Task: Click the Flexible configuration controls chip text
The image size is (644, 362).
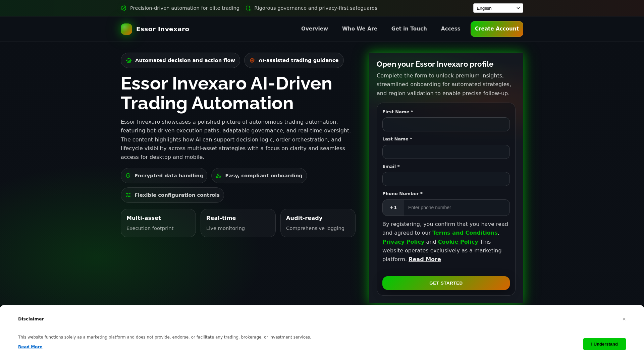Action: (x=177, y=195)
